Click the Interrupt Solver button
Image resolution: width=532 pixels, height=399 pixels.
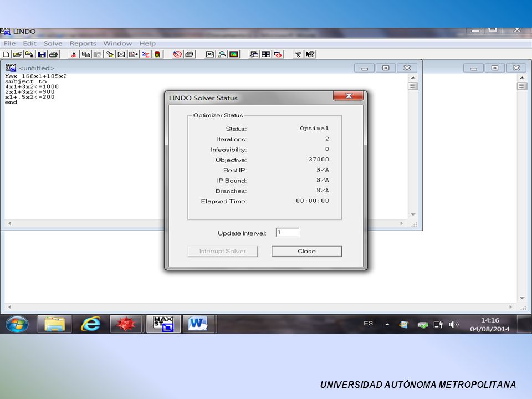223,252
